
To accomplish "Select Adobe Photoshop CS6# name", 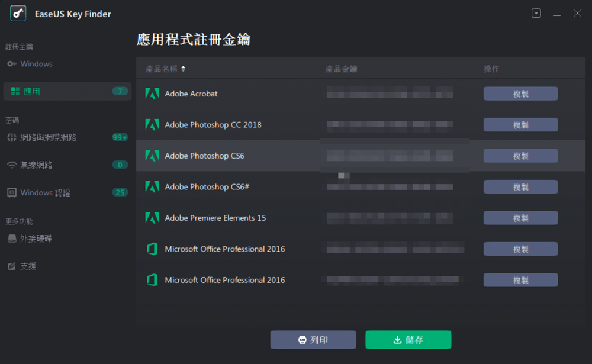I will [207, 186].
